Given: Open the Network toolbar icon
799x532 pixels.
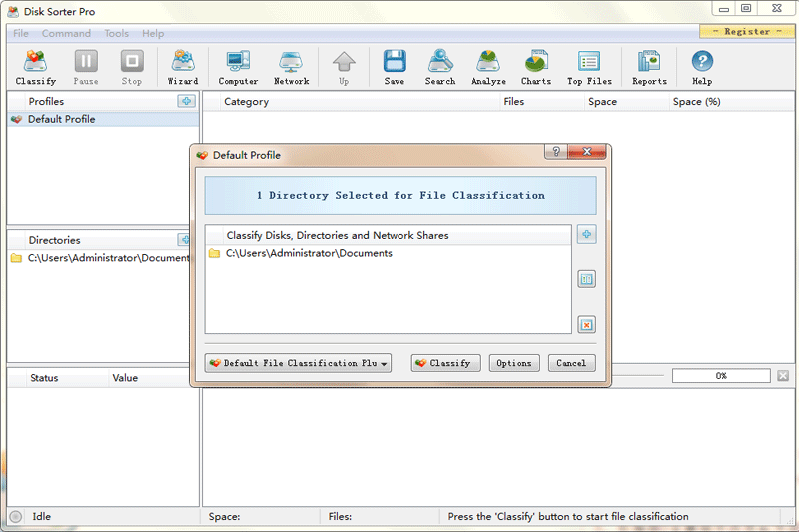Looking at the screenshot, I should (x=291, y=67).
